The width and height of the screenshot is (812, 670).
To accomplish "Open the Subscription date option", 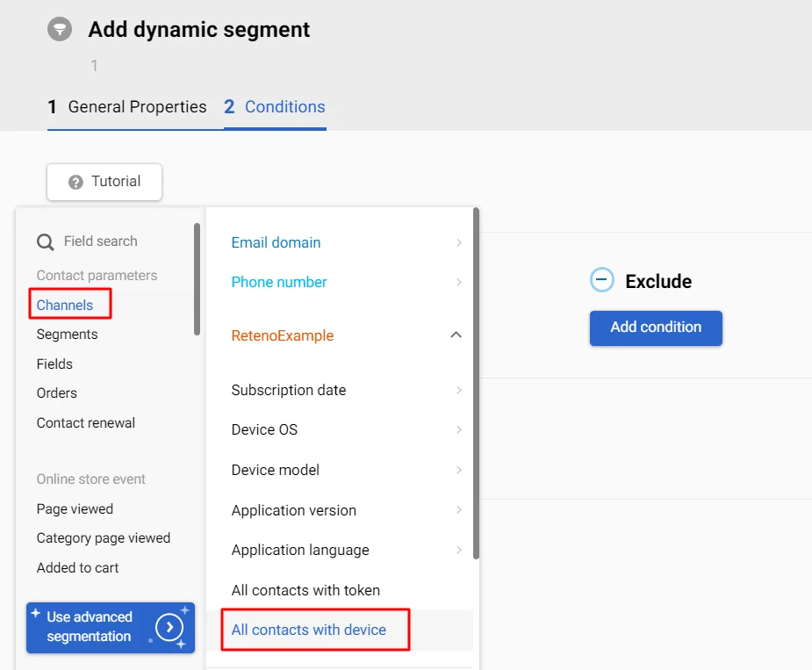I will pos(289,390).
